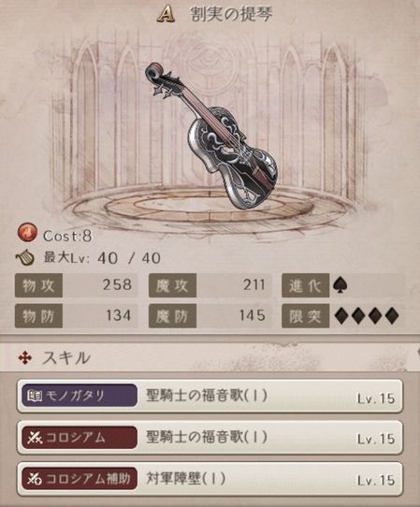Click the red cross icon beside スキル
Screen dimensions: 420x507
(25, 358)
